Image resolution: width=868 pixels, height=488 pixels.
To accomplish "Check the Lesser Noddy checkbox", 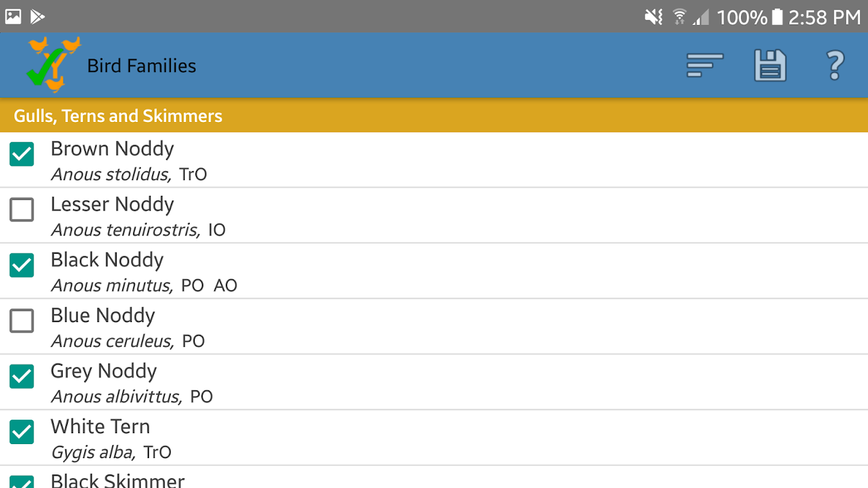I will pyautogui.click(x=22, y=210).
